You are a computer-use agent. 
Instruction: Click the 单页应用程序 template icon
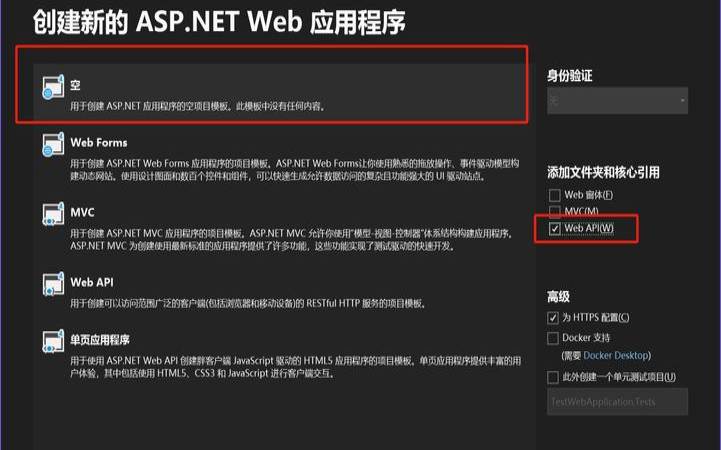[x=53, y=342]
